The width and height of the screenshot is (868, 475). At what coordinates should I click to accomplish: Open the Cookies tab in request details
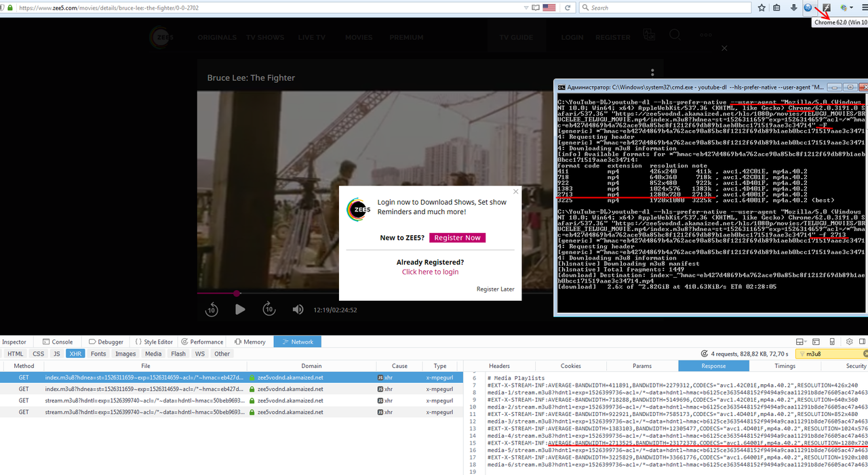coord(570,366)
